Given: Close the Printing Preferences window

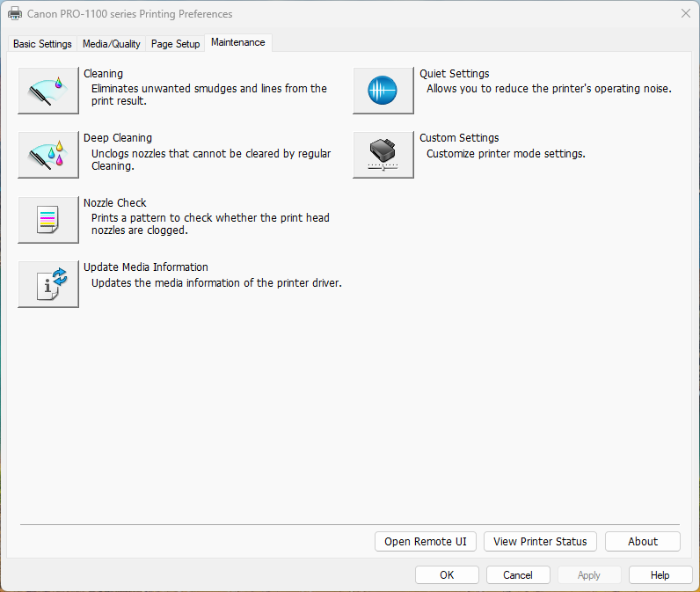Looking at the screenshot, I should coord(685,14).
